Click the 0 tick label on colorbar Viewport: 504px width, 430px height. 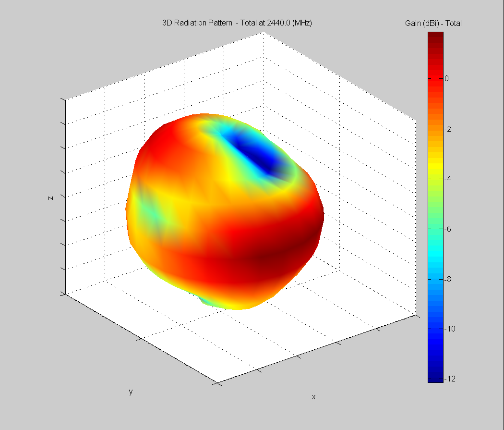coord(447,78)
